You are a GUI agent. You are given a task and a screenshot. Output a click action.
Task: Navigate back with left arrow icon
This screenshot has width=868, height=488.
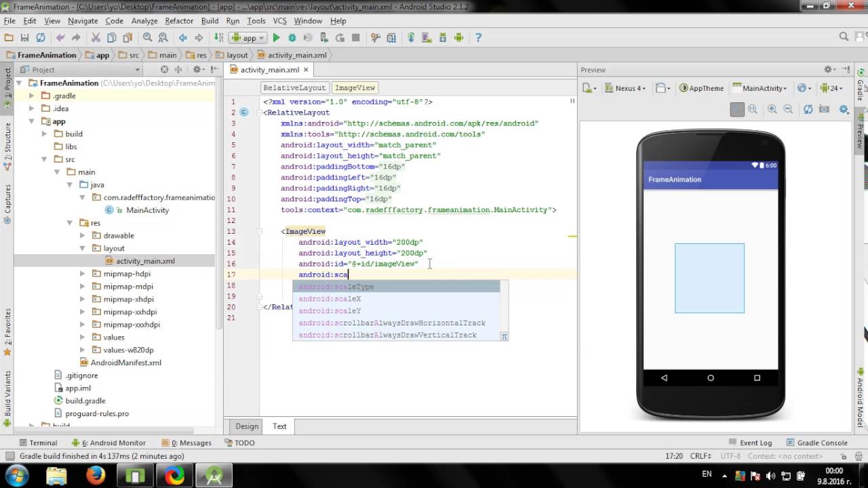point(183,38)
